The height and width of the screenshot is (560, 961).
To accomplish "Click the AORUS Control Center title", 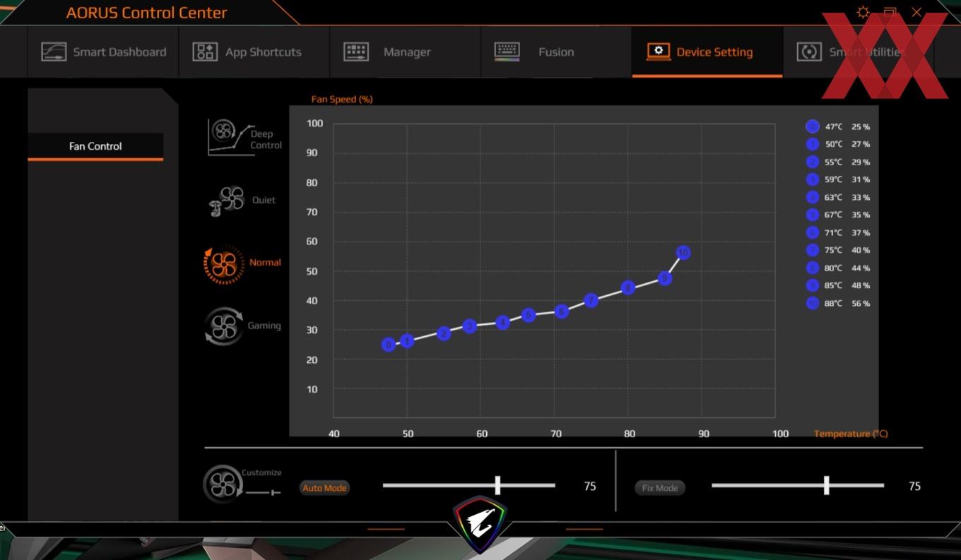I will 147,13.
